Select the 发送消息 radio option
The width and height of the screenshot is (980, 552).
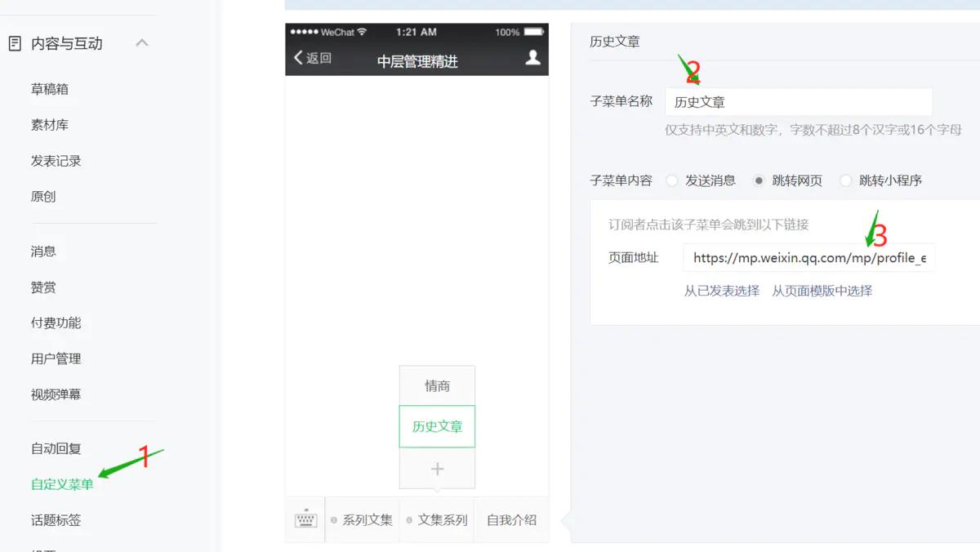pyautogui.click(x=670, y=180)
